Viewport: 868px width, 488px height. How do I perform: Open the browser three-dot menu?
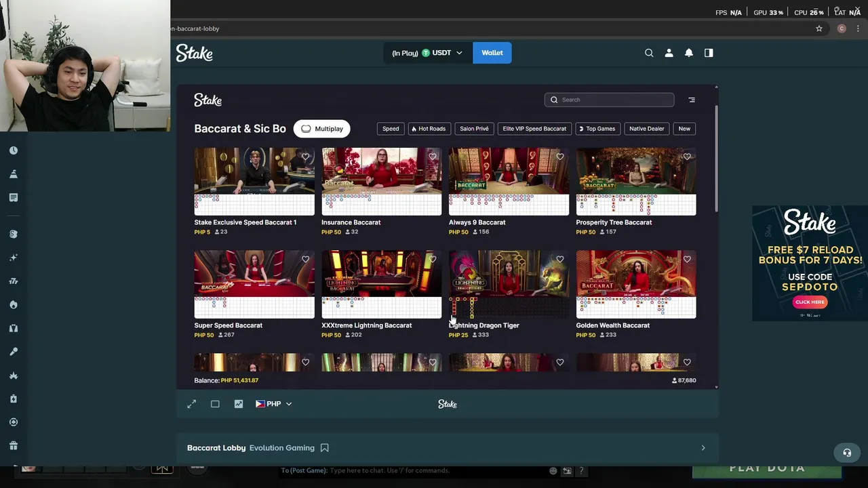(858, 28)
